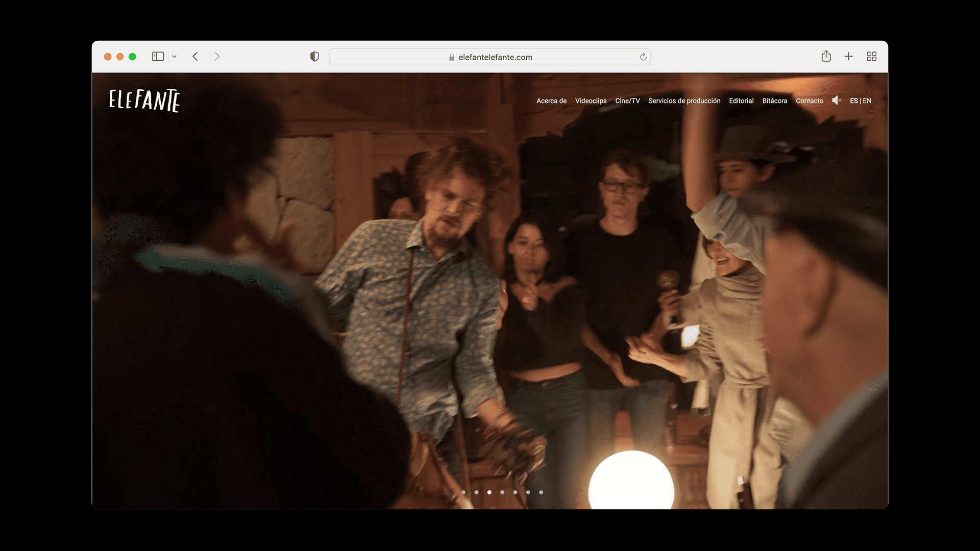This screenshot has width=980, height=551.
Task: Open the Acerca de menu item
Action: [551, 101]
